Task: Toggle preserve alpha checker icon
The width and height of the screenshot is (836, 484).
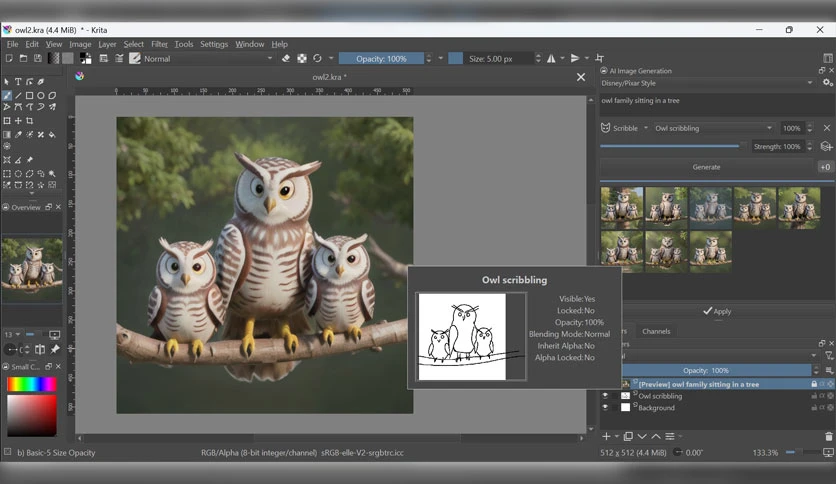Action: pos(302,58)
